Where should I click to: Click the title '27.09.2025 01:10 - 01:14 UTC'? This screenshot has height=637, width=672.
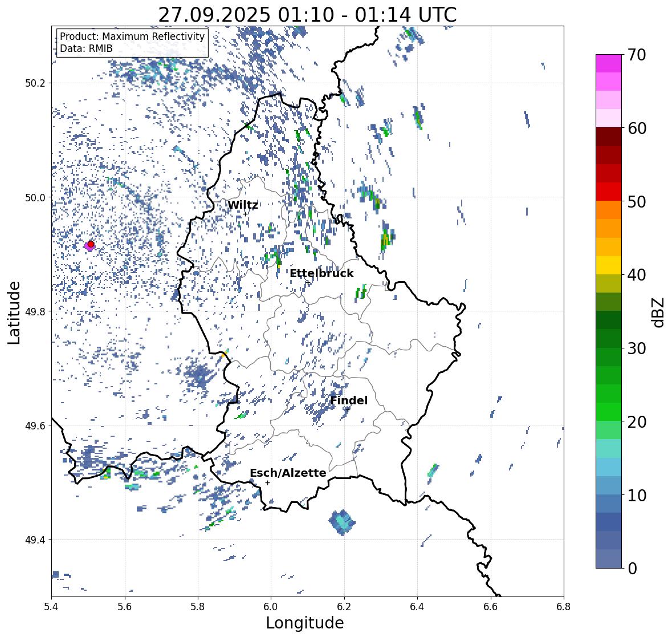[307, 15]
